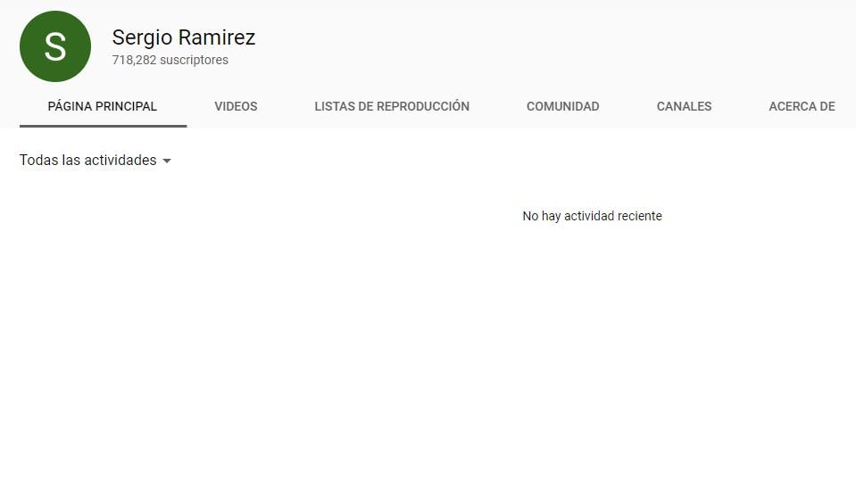Click the word Todas in the activity filter
856x504 pixels.
pyautogui.click(x=38, y=161)
